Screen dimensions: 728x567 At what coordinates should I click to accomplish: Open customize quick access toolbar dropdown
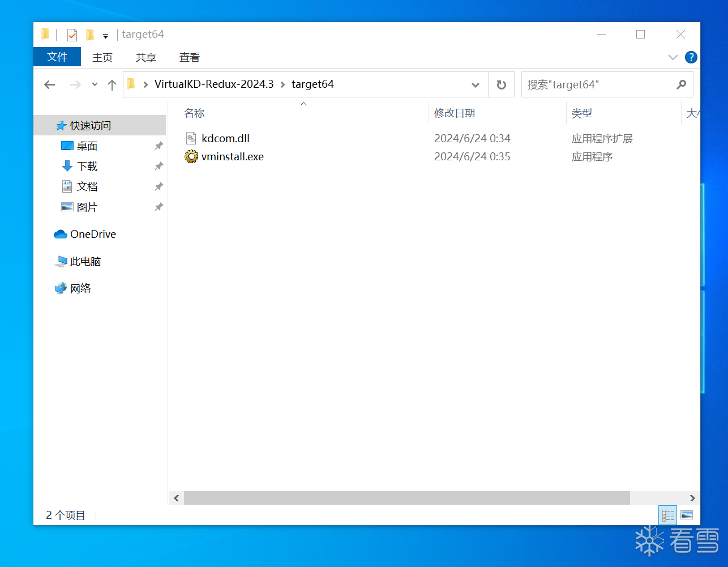point(105,36)
